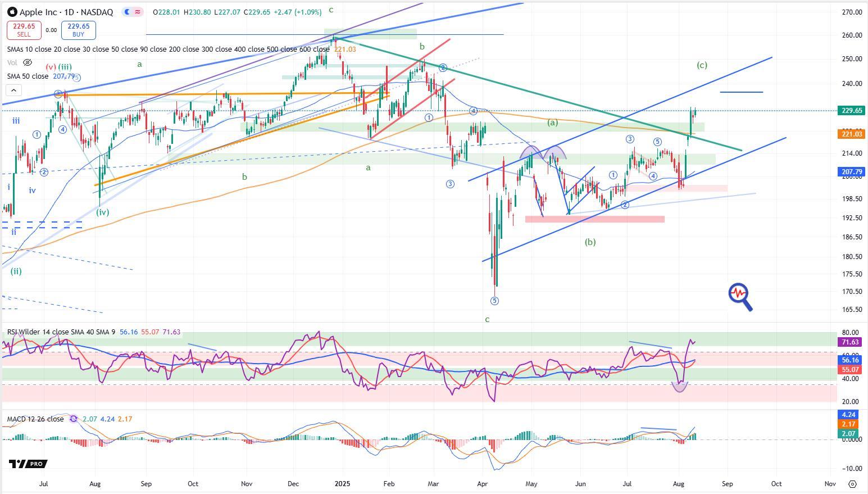This screenshot has width=868, height=494.
Task: Select the green (ii) wave label
Action: [x=16, y=271]
